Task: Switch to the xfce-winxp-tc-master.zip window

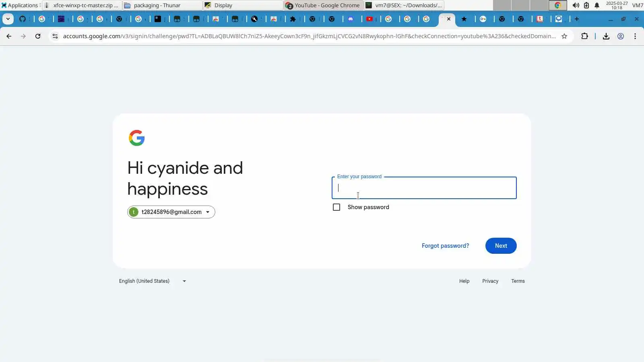Action: [x=82, y=5]
